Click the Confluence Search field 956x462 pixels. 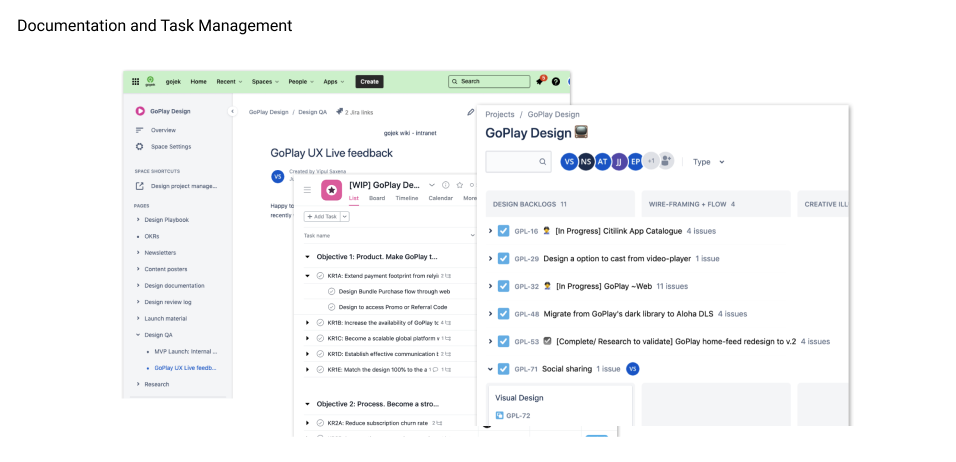point(489,81)
